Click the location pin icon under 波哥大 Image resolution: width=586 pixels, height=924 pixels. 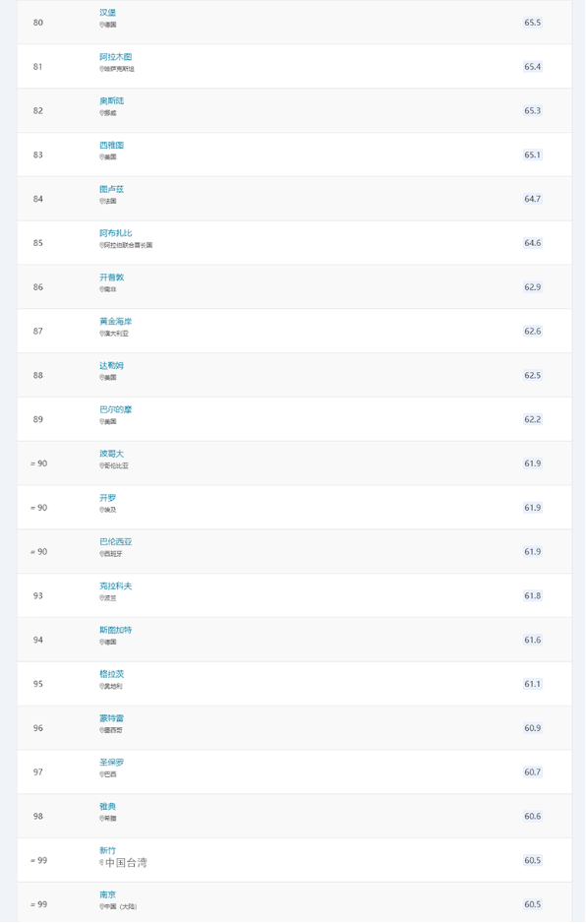click(101, 465)
